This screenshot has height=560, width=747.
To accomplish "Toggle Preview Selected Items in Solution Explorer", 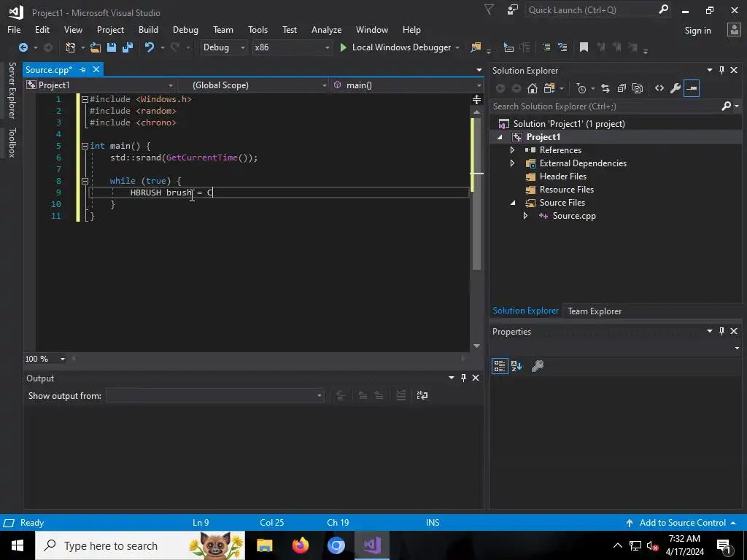I will coord(692,88).
